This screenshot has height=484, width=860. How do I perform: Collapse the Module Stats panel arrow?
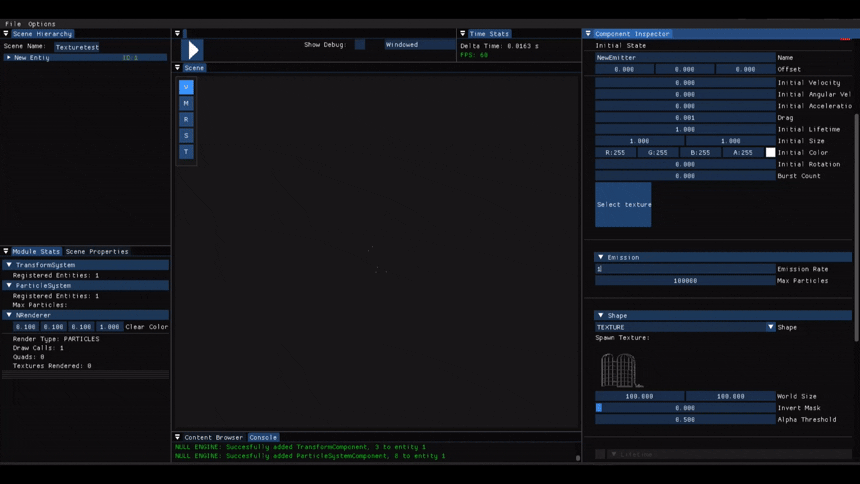coord(6,251)
